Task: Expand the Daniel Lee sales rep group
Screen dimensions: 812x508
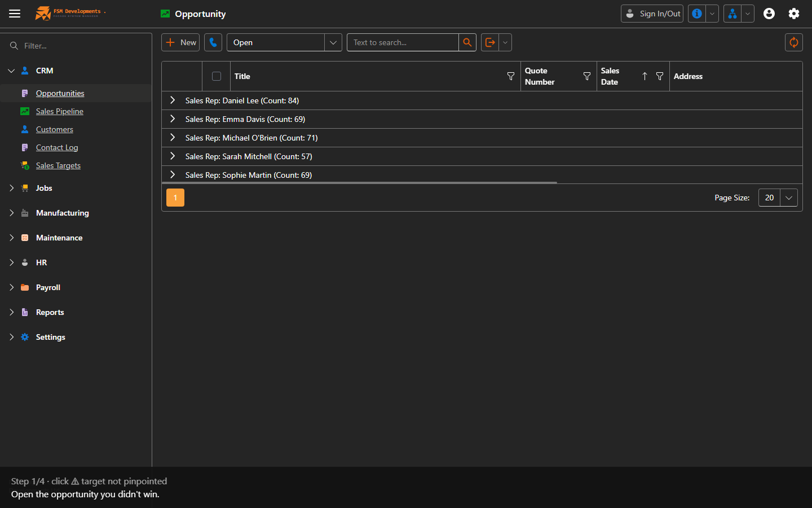Action: 173,100
